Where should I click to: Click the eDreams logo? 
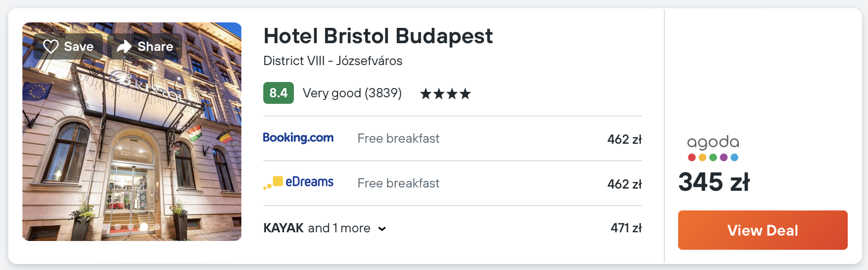coord(298,182)
